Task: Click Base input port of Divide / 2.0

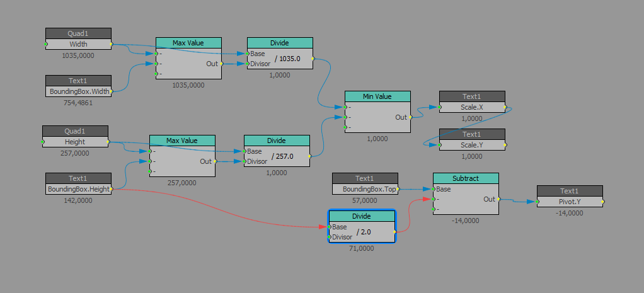Action: click(330, 227)
